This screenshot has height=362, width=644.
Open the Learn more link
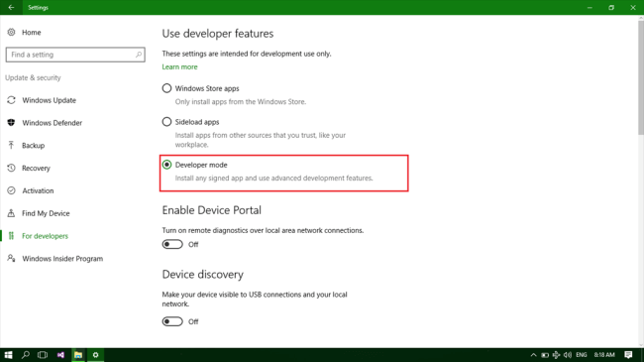179,66
